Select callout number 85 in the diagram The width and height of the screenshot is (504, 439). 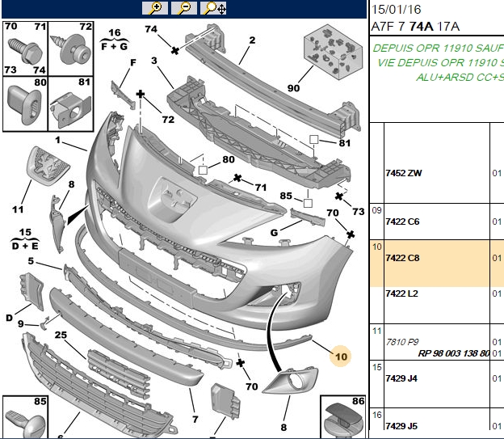(286, 196)
